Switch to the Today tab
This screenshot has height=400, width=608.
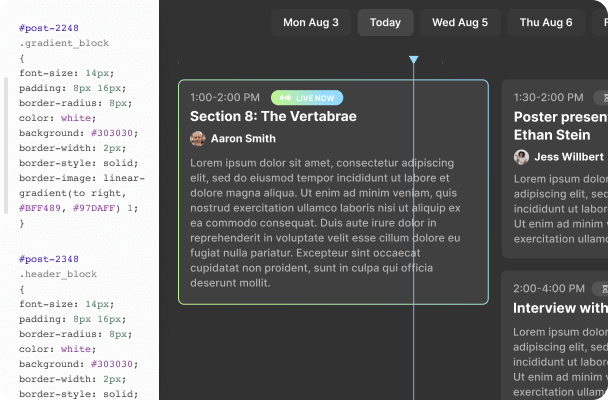point(385,22)
